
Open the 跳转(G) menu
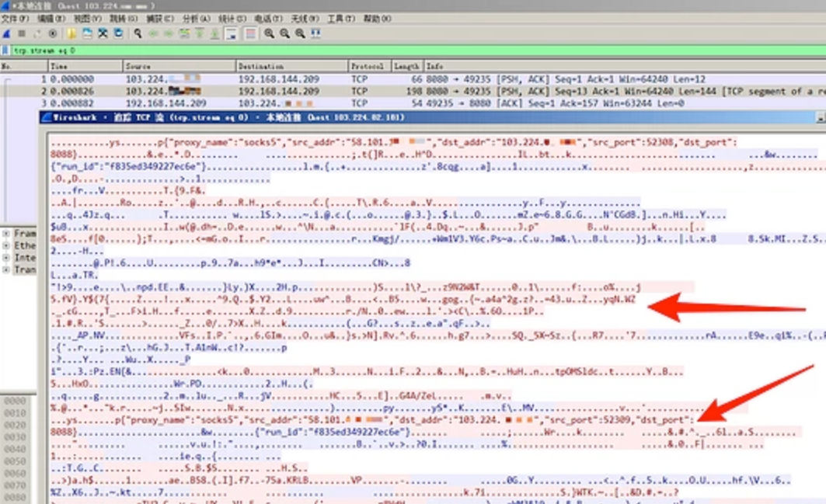[x=124, y=19]
